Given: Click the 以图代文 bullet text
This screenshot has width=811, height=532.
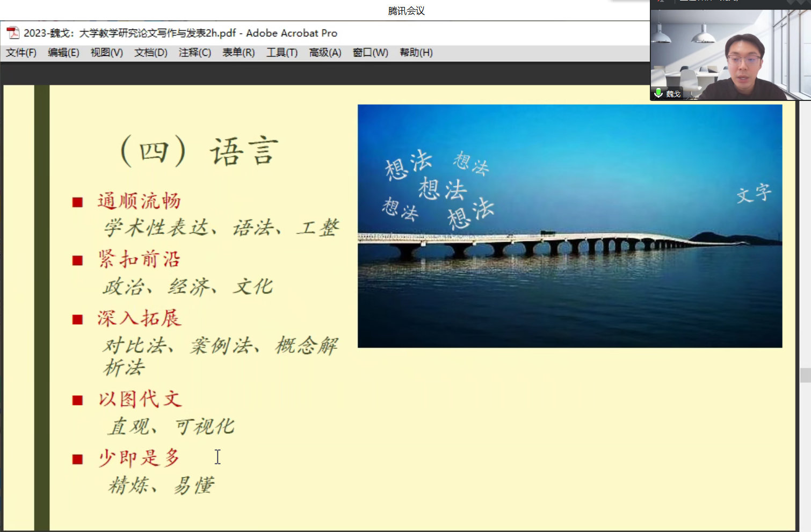Looking at the screenshot, I should (140, 399).
